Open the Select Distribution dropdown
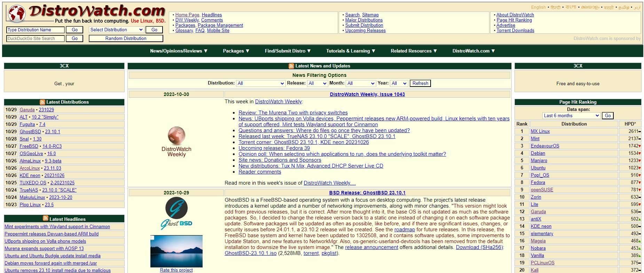This screenshot has height=273, width=644. click(x=116, y=30)
